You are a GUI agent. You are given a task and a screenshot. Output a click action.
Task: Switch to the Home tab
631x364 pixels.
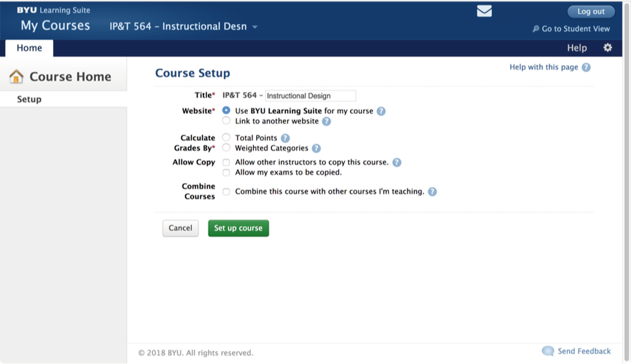pos(29,48)
